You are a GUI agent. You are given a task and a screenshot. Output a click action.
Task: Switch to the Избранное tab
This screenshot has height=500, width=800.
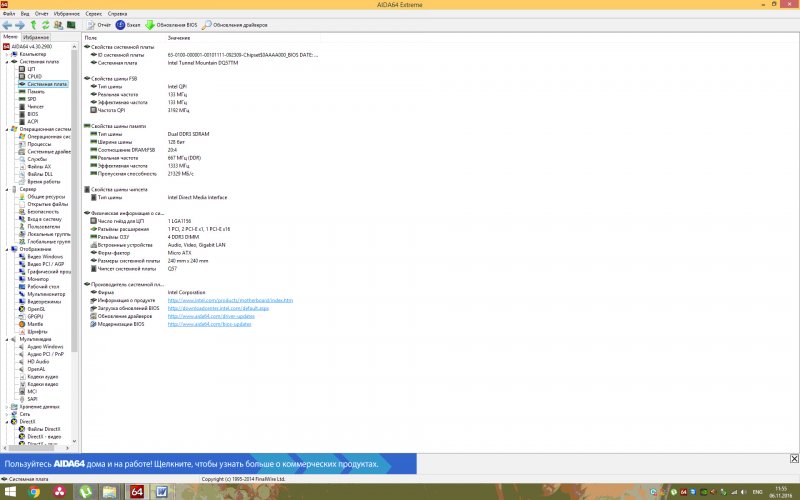point(36,37)
